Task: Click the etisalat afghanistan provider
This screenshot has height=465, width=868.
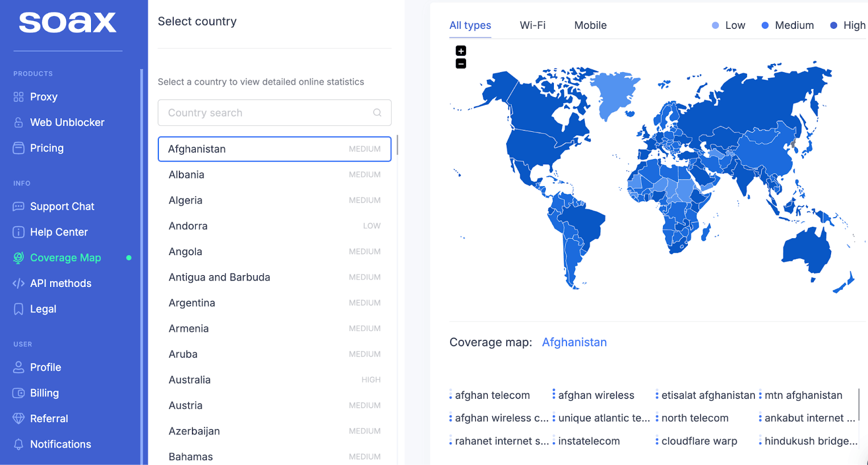Action: click(x=708, y=396)
